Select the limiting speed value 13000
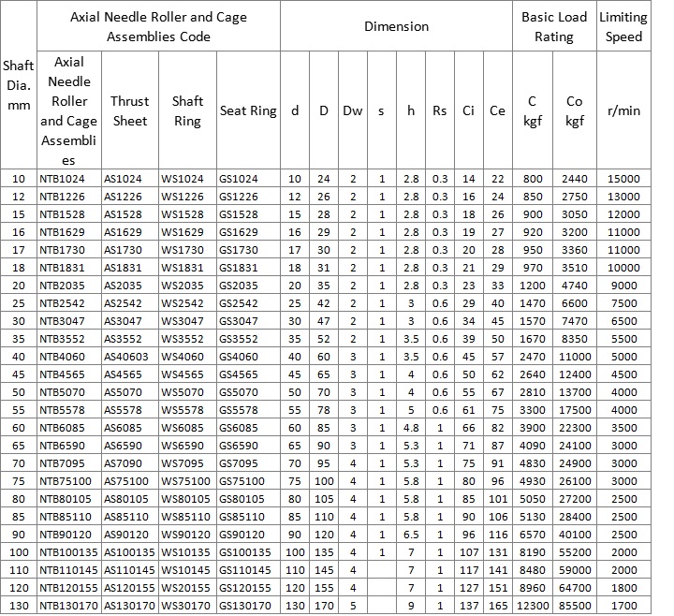This screenshot has height=616, width=674. 623,197
